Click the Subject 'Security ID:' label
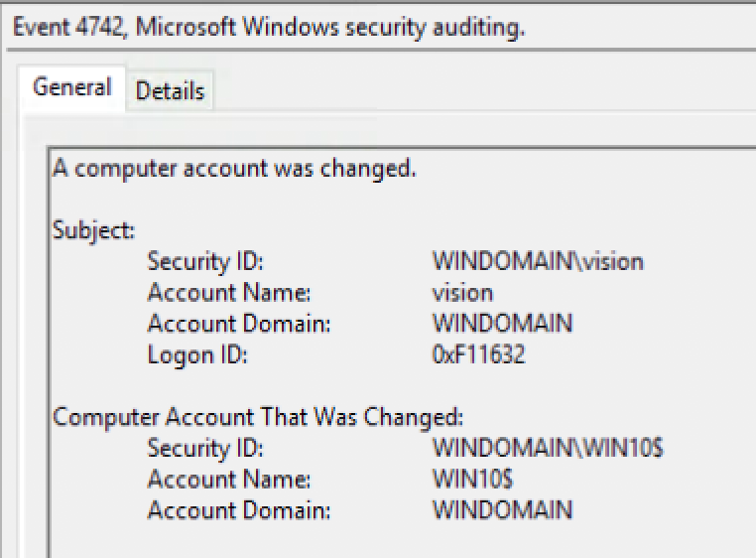The image size is (756, 558). [x=205, y=261]
